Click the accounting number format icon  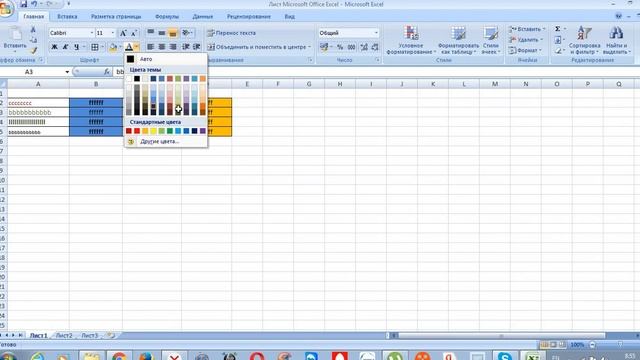coord(324,47)
